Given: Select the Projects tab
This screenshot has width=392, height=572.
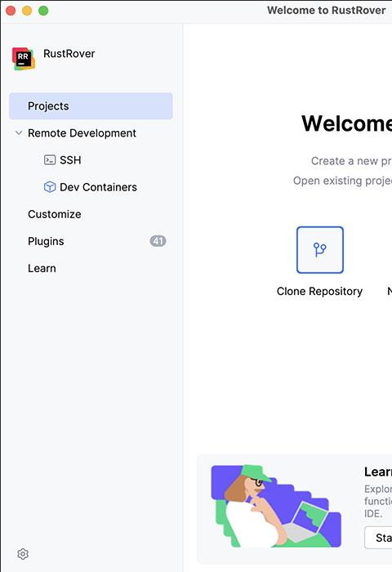Looking at the screenshot, I should [91, 105].
